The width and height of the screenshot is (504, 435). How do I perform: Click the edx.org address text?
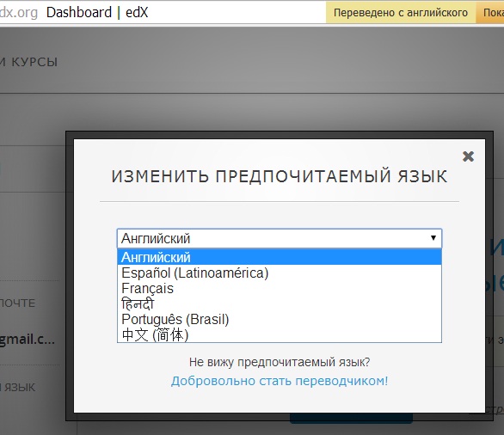click(19, 13)
